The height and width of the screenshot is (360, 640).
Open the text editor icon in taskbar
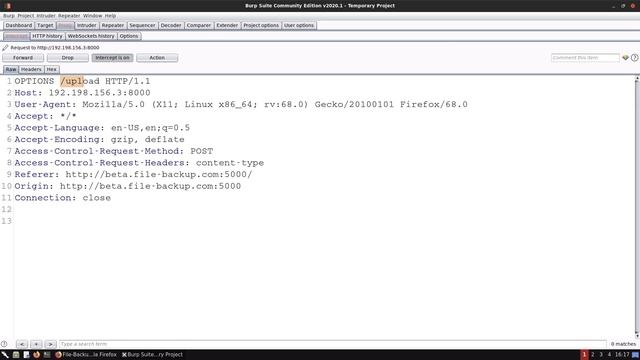[27, 355]
